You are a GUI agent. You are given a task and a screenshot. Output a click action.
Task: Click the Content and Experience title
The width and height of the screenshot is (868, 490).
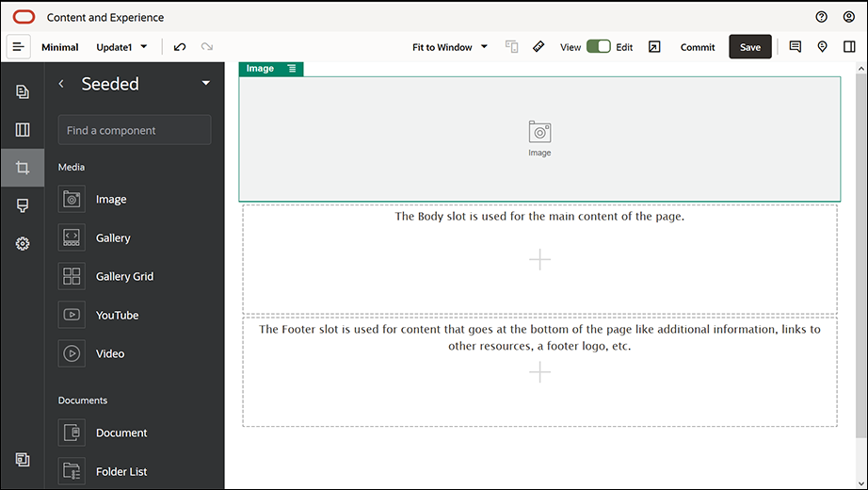[105, 17]
